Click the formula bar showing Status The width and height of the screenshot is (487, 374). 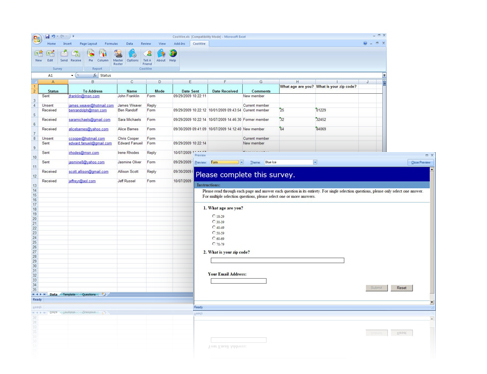coord(240,76)
